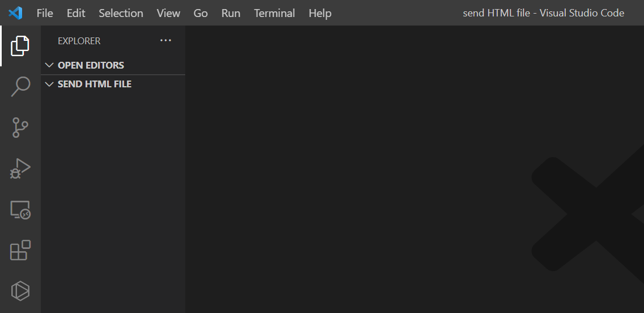Open the Source Control view
The height and width of the screenshot is (313, 644).
pyautogui.click(x=20, y=128)
